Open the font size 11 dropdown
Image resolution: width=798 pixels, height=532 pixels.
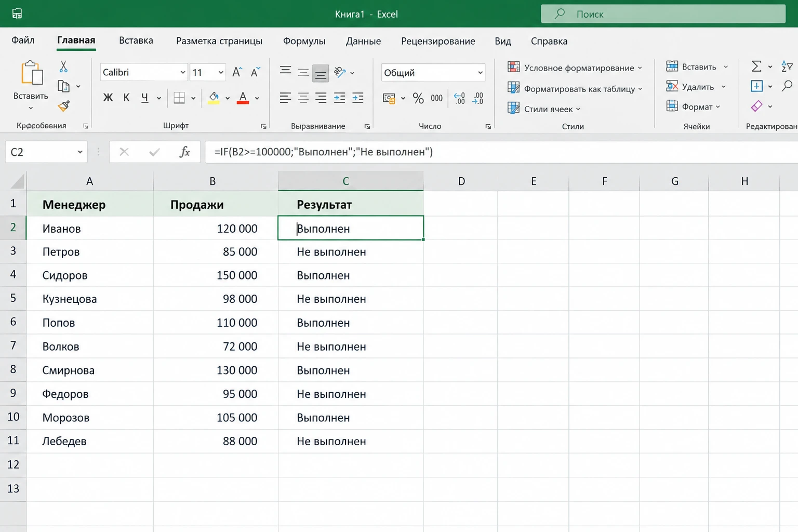221,72
